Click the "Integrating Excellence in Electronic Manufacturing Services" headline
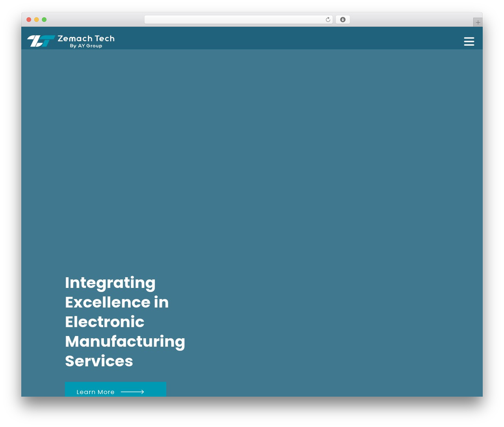 coord(125,322)
